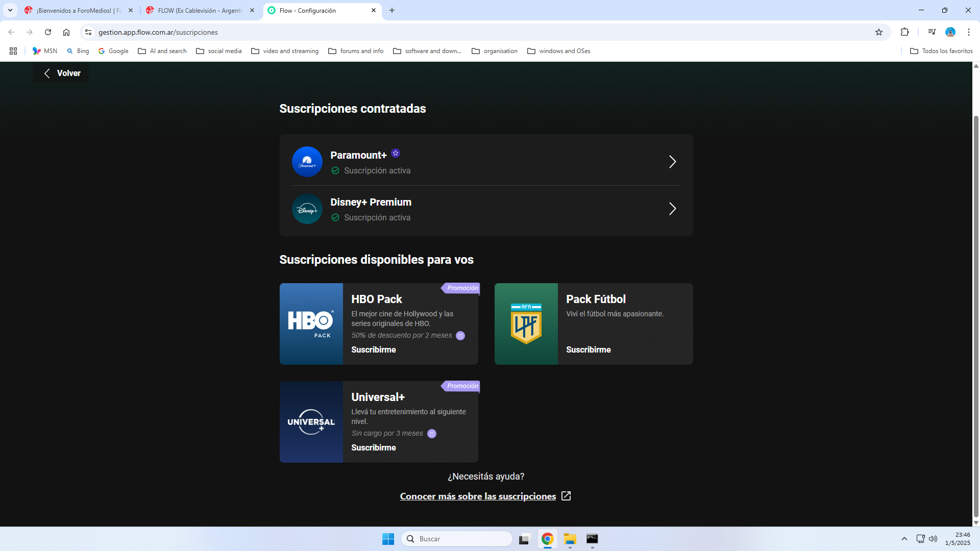The height and width of the screenshot is (551, 980).
Task: Open the clock and date in taskbar
Action: [x=958, y=539]
